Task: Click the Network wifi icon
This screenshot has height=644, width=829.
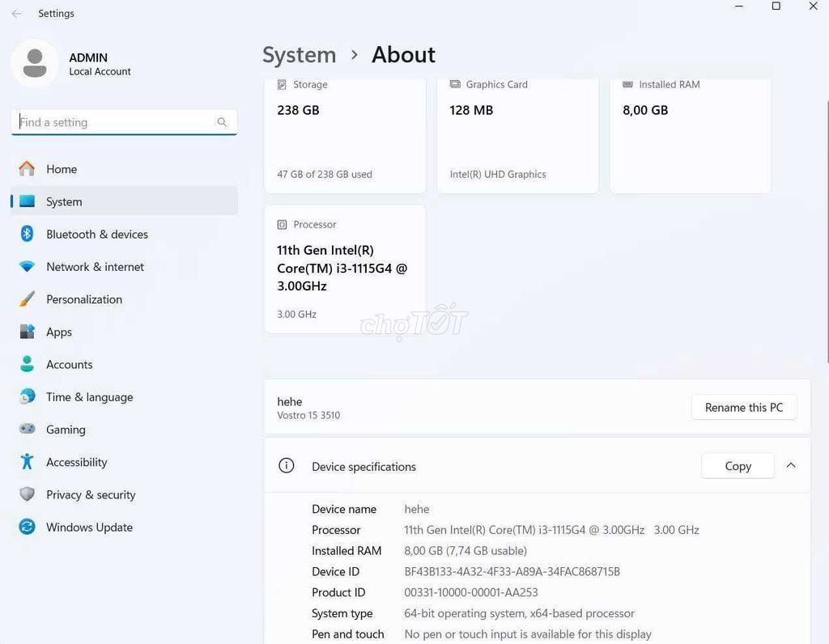Action: 27,266
